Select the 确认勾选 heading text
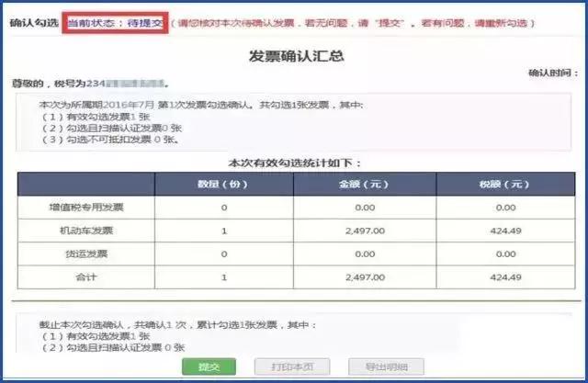This screenshot has width=588, height=383. [34, 23]
